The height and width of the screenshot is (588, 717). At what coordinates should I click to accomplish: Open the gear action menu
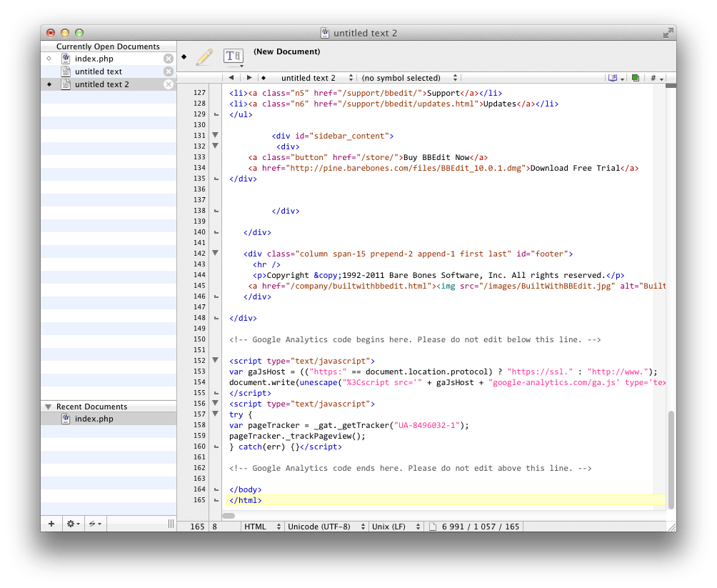[x=73, y=524]
